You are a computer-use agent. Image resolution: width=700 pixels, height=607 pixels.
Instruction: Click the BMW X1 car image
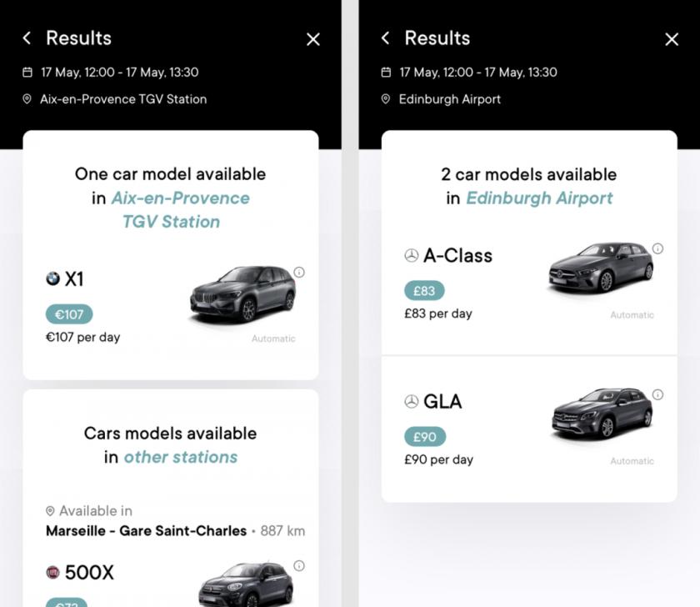[x=242, y=293]
